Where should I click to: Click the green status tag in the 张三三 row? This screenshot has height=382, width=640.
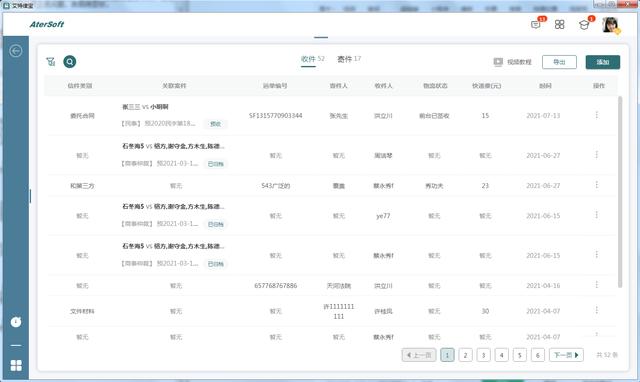coord(216,124)
